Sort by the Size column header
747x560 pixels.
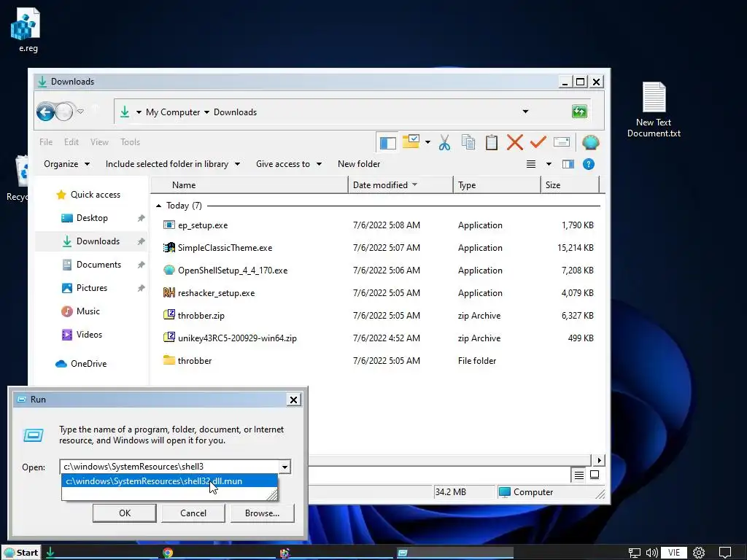click(570, 184)
